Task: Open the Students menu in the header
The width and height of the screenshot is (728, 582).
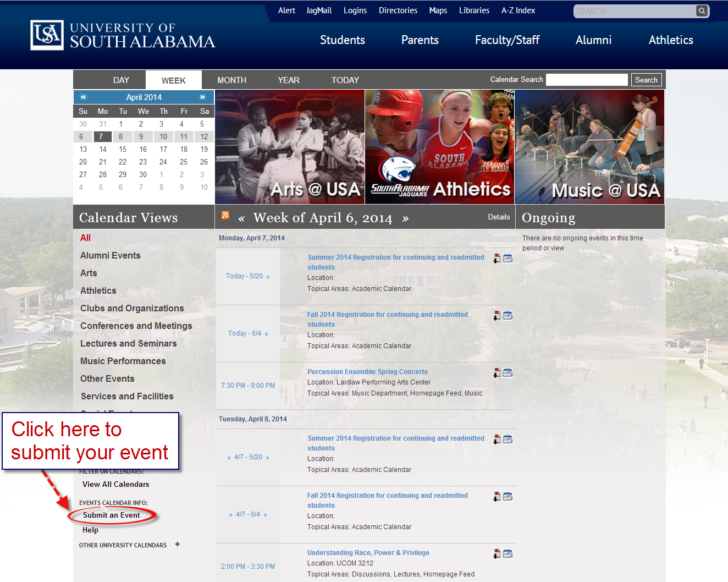Action: tap(343, 40)
